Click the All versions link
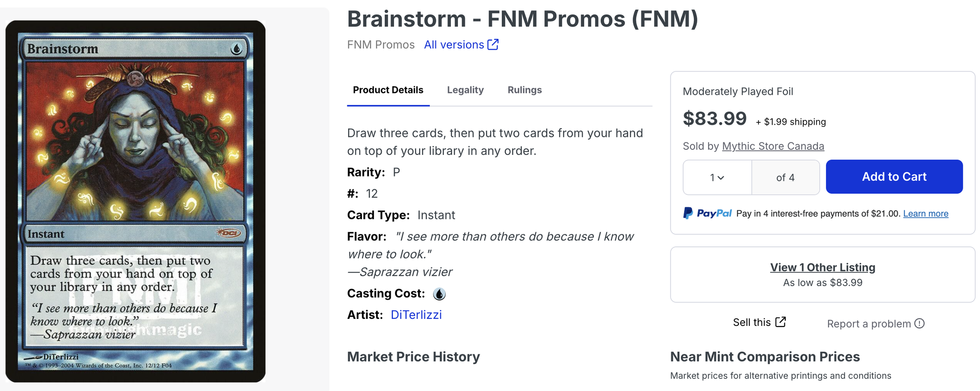Image resolution: width=980 pixels, height=391 pixels. tap(454, 45)
